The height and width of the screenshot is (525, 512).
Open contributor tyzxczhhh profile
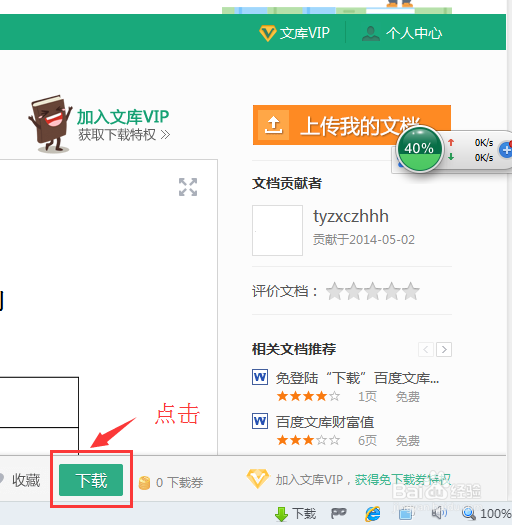[351, 216]
